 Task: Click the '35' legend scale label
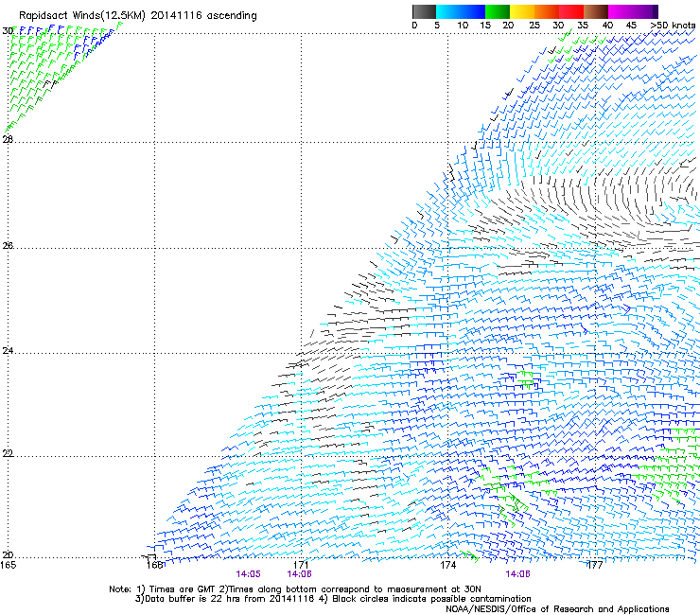(x=583, y=26)
